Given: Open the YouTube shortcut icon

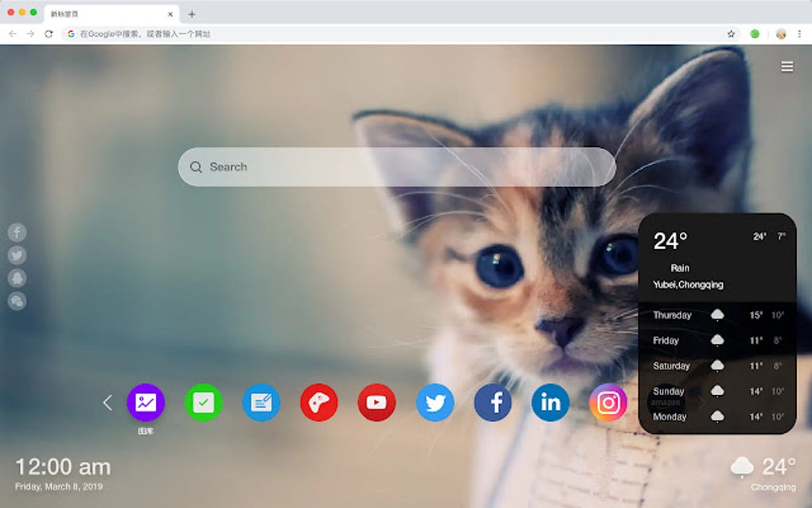Looking at the screenshot, I should click(x=377, y=403).
